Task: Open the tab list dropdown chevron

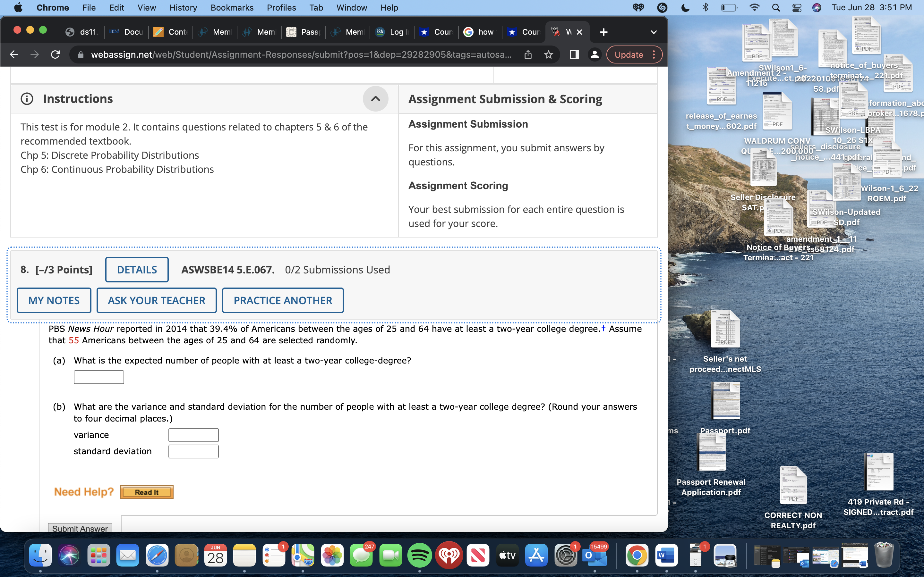Action: (x=654, y=32)
